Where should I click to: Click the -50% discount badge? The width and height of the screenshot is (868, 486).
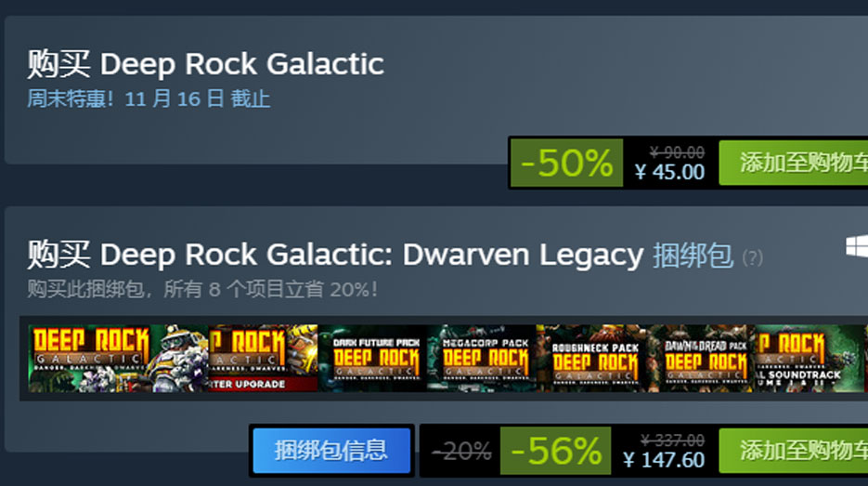[567, 163]
